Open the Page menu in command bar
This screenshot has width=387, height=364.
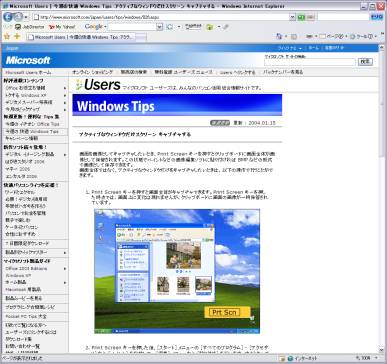point(333,36)
